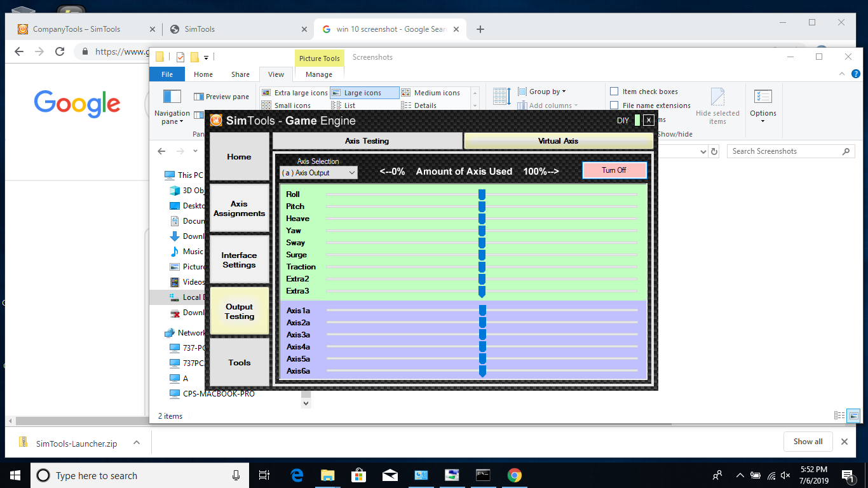Click the pink Turn Off button
Screen dimensions: 868x488
point(614,170)
